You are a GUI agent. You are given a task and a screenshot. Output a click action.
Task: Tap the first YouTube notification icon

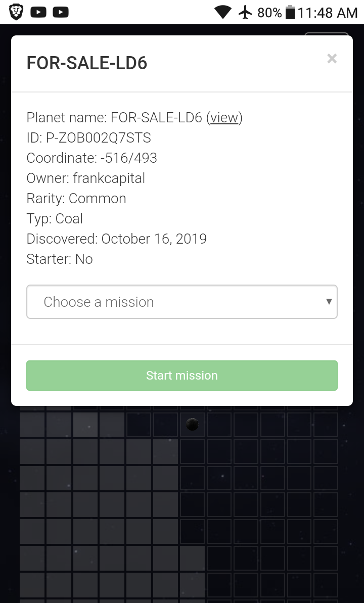(x=38, y=12)
